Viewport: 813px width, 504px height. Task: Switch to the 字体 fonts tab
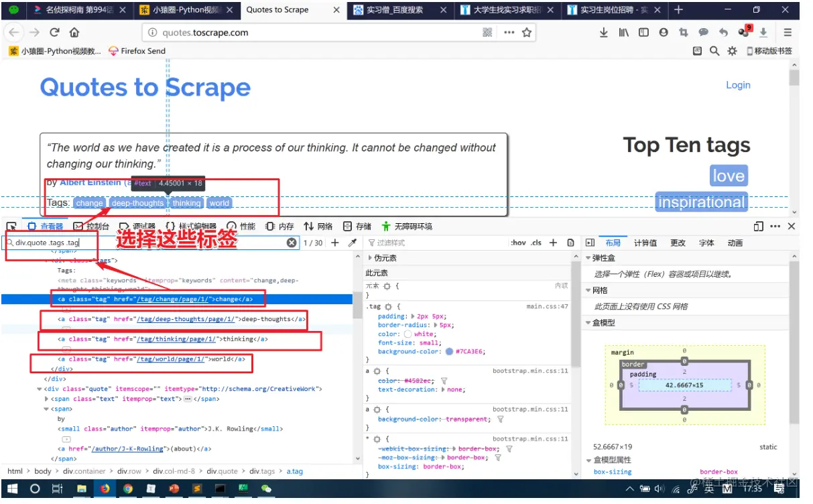pos(706,243)
